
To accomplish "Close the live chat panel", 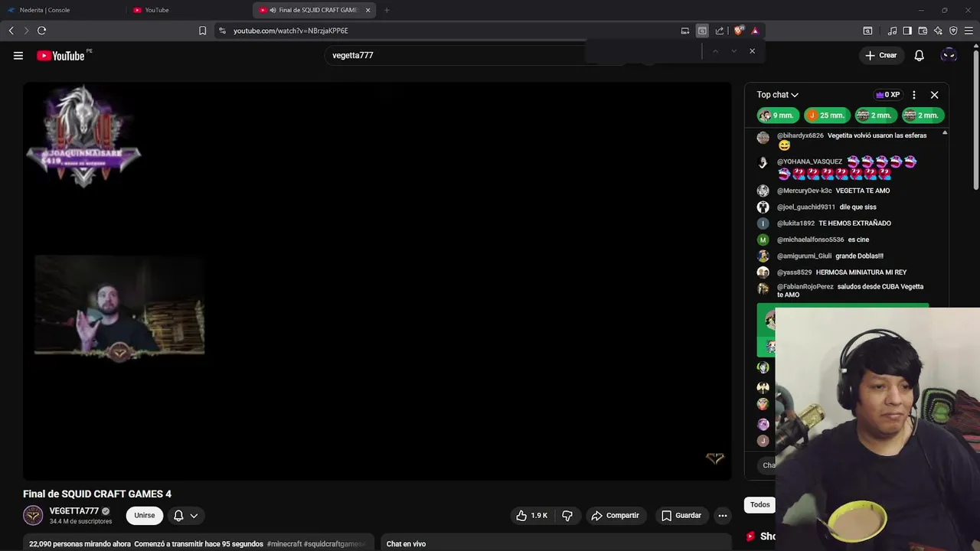I will 934,95.
